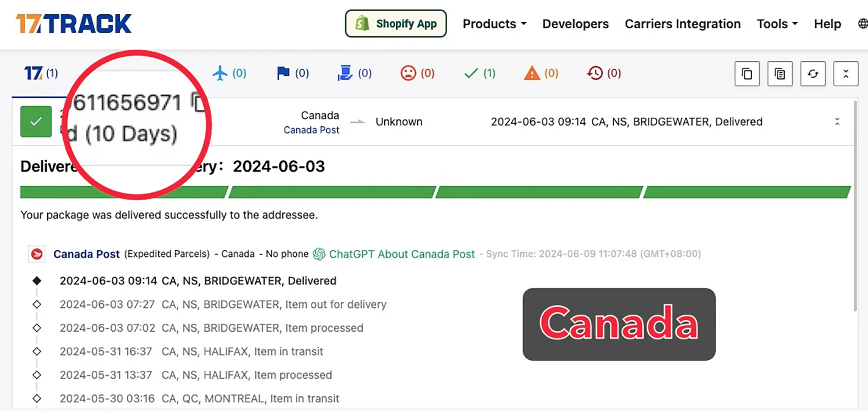The image size is (868, 411).
Task: Filter by expired clock-history icon (0)
Action: [604, 73]
